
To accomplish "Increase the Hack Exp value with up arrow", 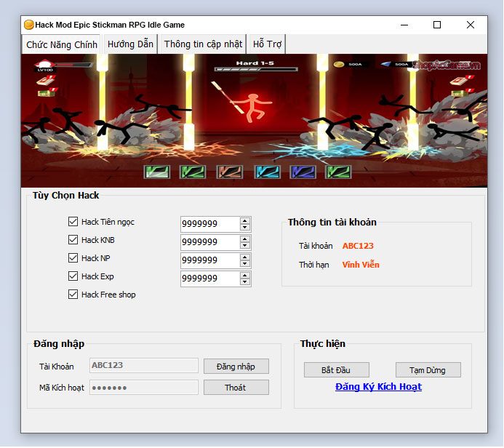I will pyautogui.click(x=245, y=276).
